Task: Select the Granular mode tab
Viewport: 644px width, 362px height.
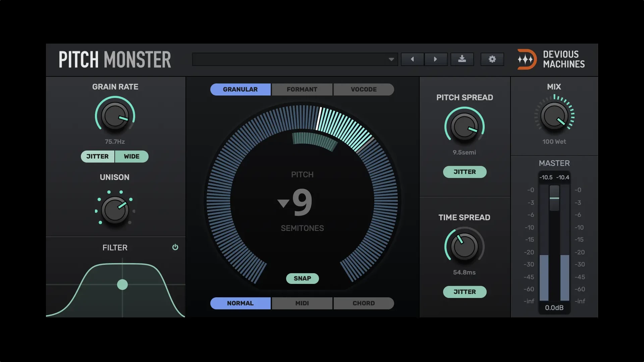Action: tap(240, 89)
